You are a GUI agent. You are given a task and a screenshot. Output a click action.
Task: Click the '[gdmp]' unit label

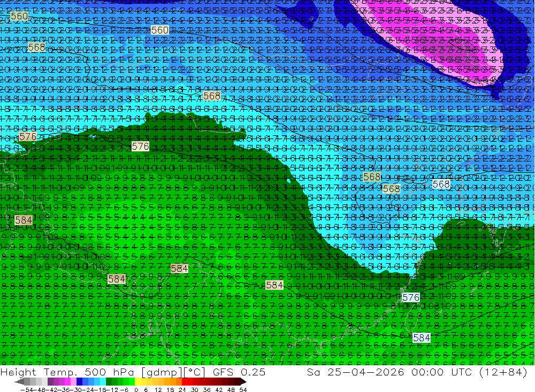coord(163,372)
